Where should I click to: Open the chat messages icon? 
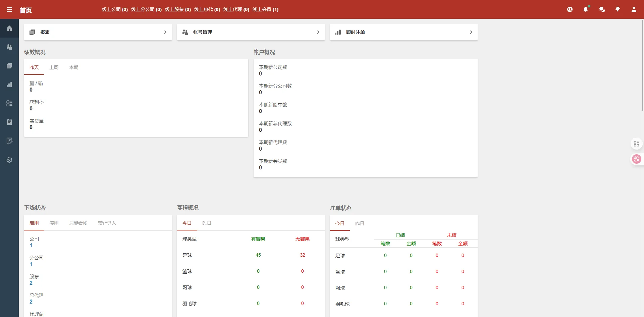602,9
